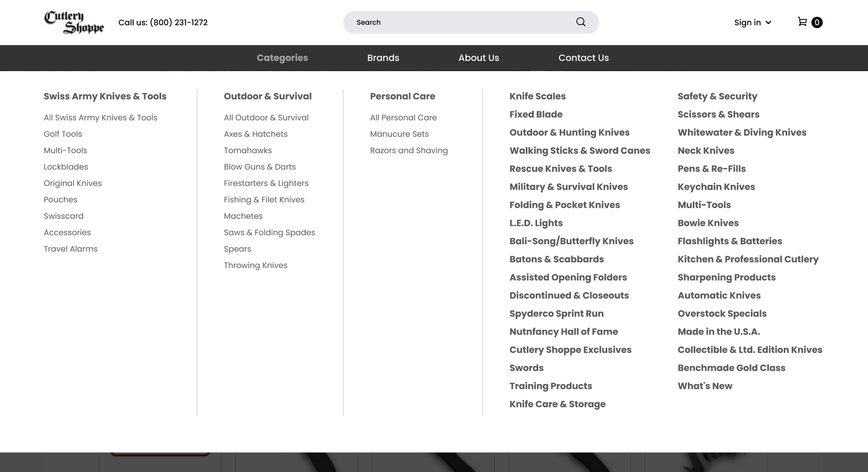The height and width of the screenshot is (472, 868).
Task: Select Fishing & Filet Knives
Action: (x=264, y=200)
